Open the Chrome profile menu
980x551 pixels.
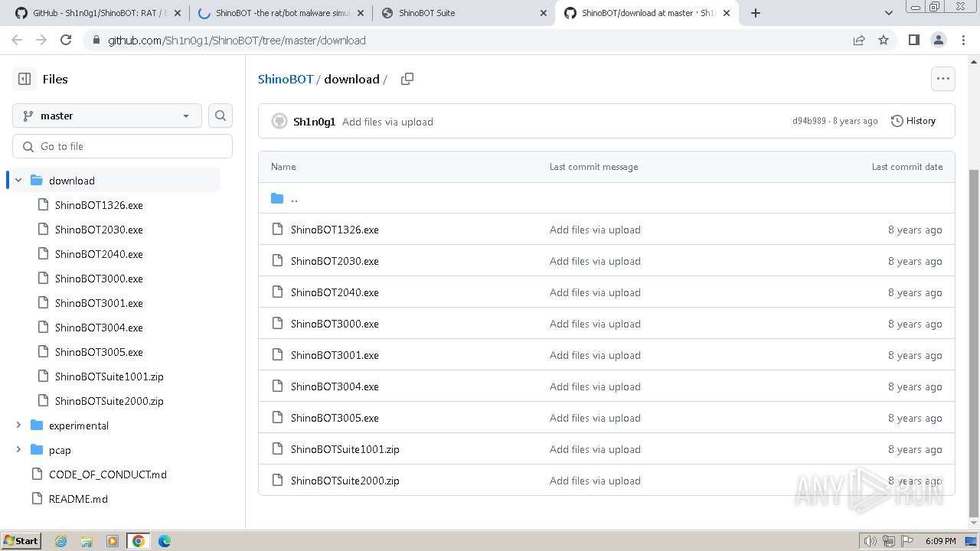pos(938,41)
